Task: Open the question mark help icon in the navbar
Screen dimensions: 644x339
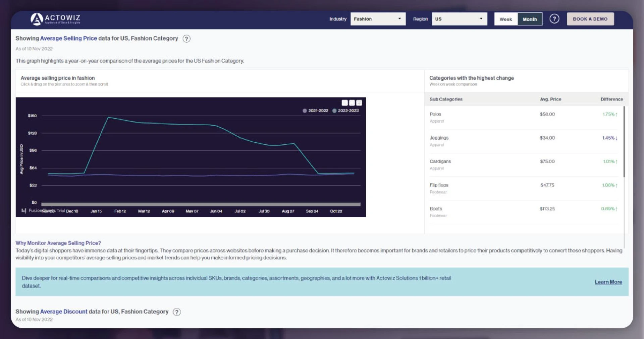Action: coord(554,19)
